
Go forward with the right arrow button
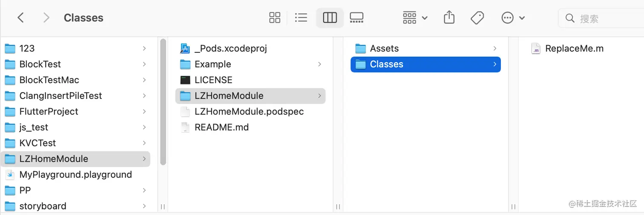46,18
